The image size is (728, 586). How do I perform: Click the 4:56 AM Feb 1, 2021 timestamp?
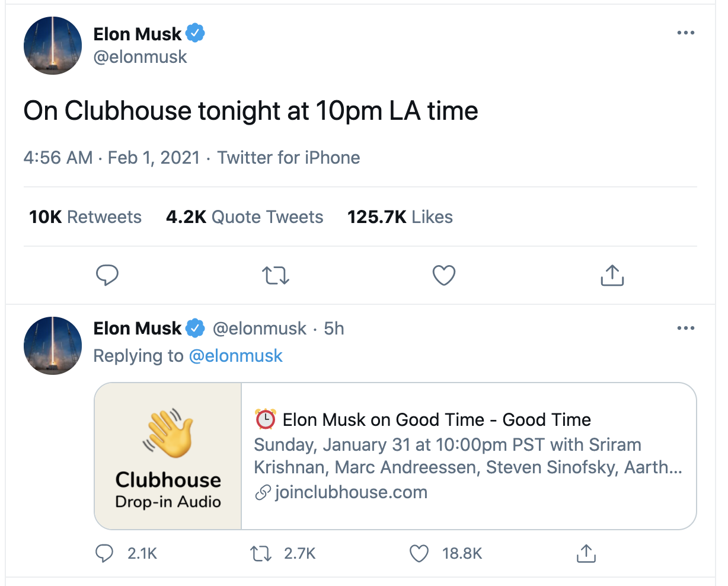click(x=111, y=158)
